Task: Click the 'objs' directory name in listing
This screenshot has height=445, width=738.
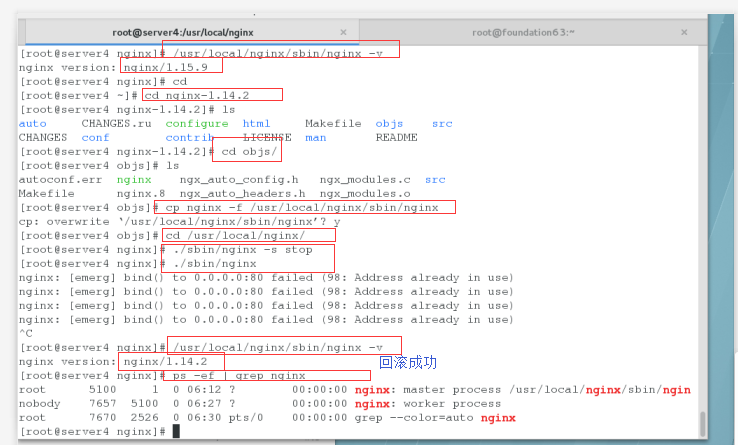Action: tap(389, 123)
